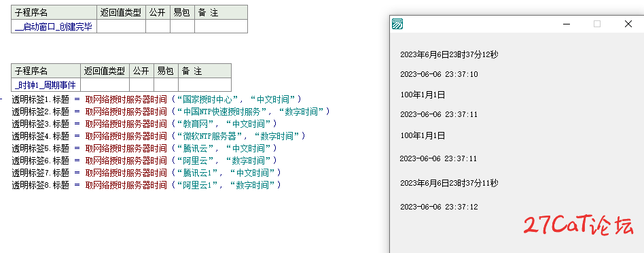Click the 备注 cell in the _时钟1_周期事件 row
The image size is (644, 253).
(x=204, y=85)
